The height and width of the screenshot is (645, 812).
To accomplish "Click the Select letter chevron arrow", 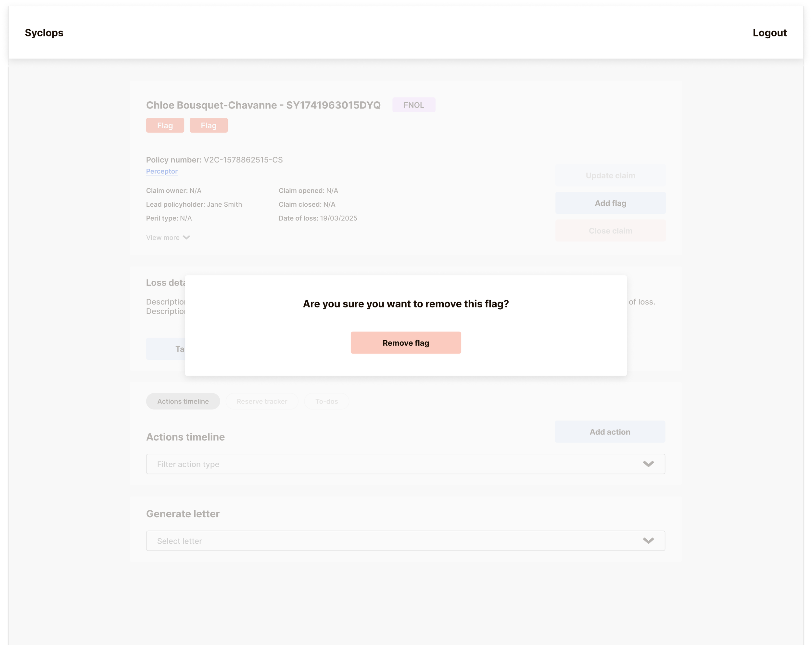I will pyautogui.click(x=648, y=541).
